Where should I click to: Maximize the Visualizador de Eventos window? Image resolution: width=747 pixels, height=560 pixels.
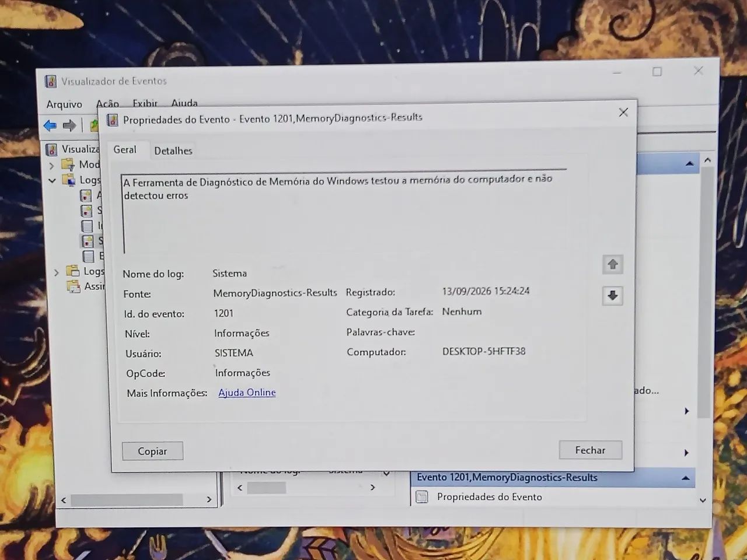point(657,72)
